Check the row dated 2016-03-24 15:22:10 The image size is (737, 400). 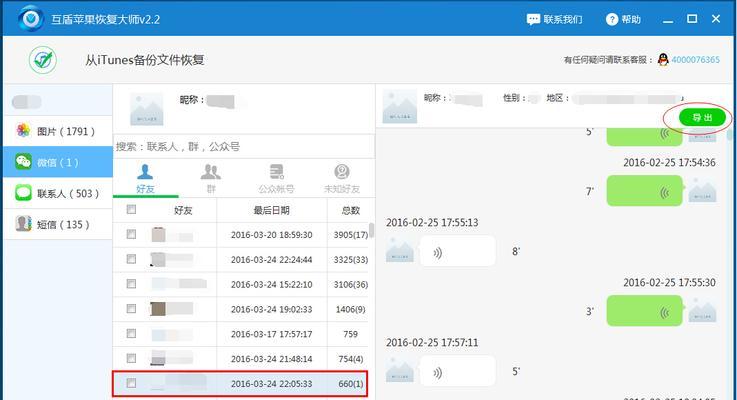(x=131, y=284)
